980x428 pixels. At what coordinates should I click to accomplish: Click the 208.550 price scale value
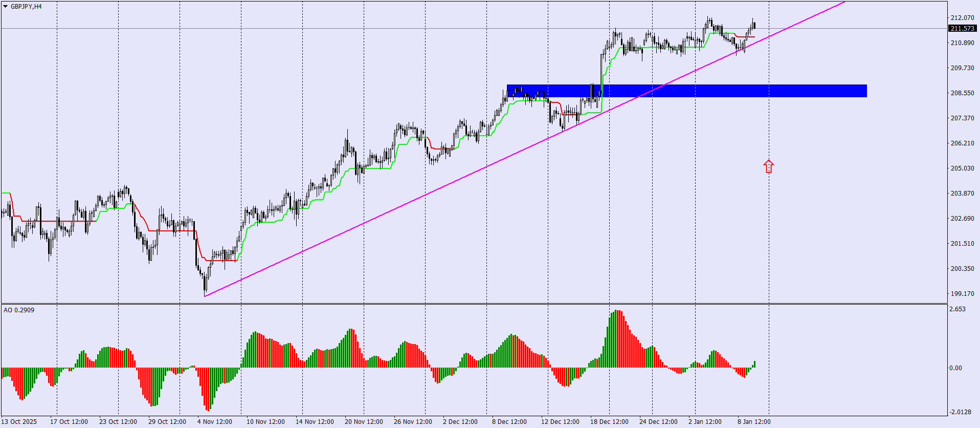963,93
